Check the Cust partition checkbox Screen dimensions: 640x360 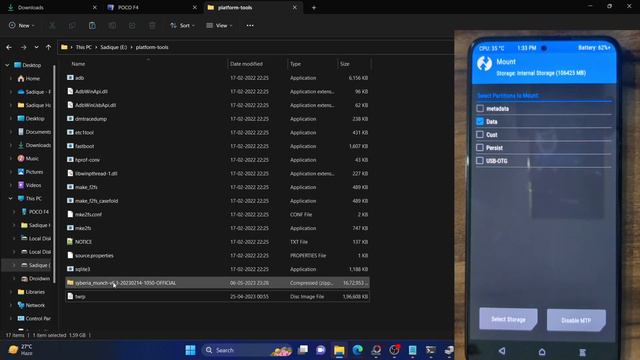tap(480, 134)
